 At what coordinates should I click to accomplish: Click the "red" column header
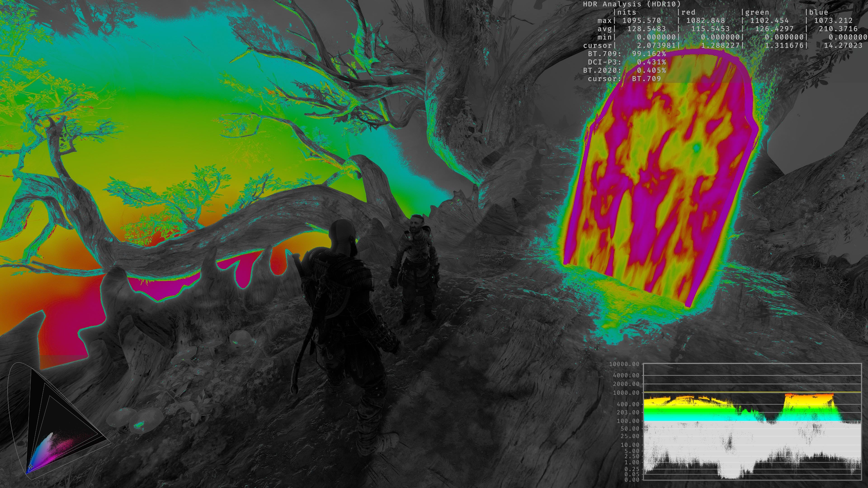coord(688,12)
